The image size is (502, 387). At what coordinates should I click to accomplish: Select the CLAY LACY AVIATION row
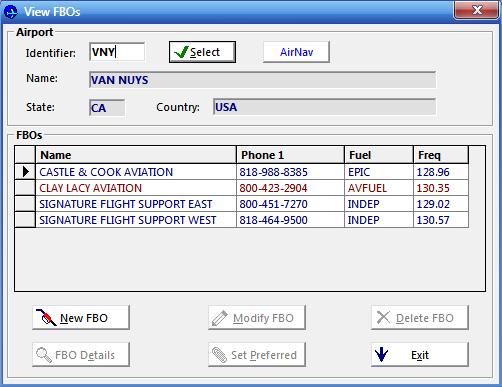[242, 188]
